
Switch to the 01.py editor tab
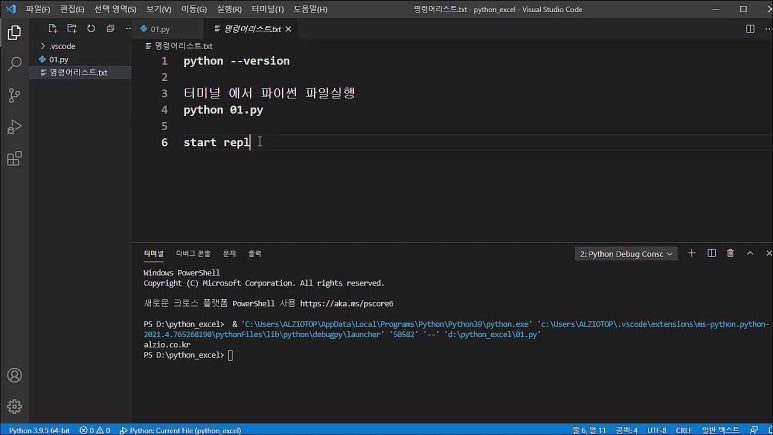coord(160,29)
